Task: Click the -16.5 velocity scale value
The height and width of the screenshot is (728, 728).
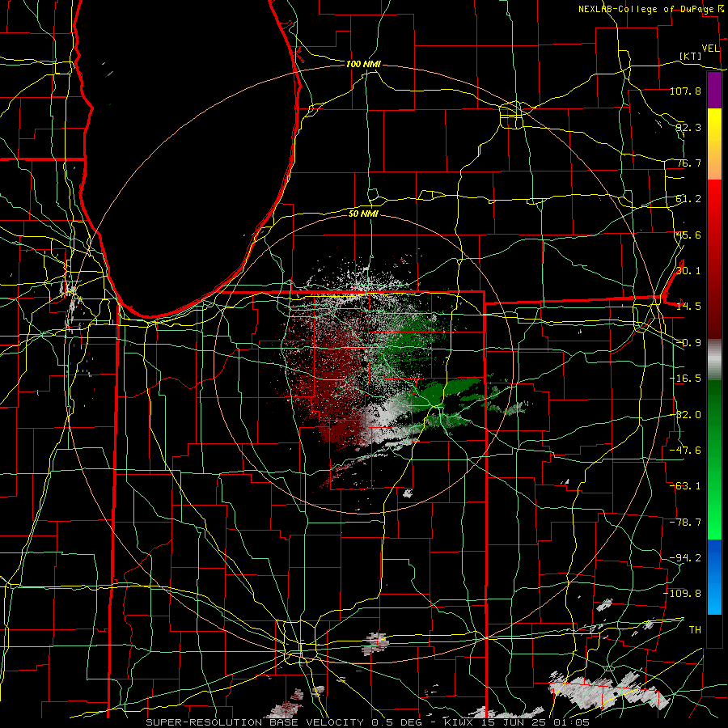Action: pos(685,379)
